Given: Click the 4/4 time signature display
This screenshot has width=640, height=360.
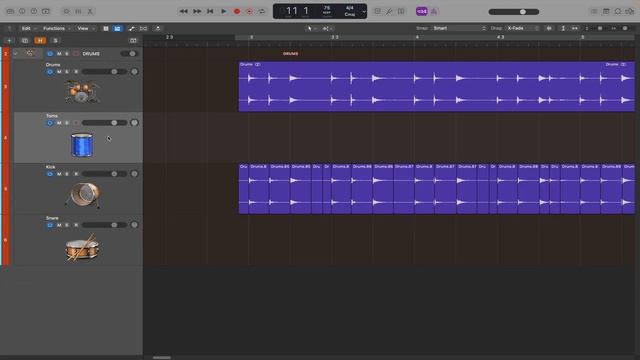Looking at the screenshot, I should tap(350, 8).
